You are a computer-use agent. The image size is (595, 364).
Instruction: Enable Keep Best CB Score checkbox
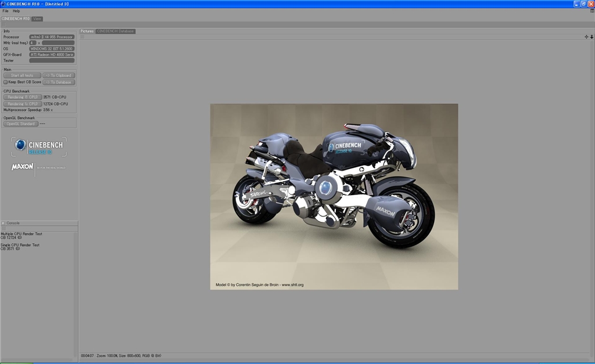click(x=5, y=82)
